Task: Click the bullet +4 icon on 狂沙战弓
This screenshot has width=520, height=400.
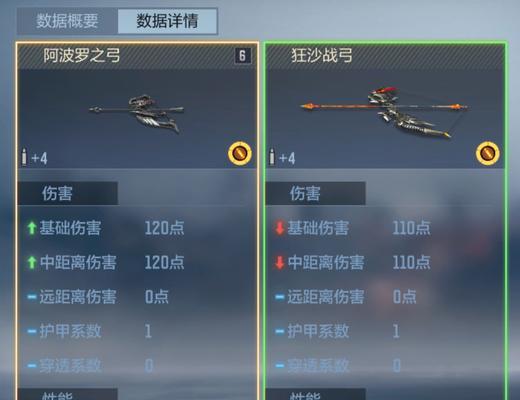Action: [x=282, y=157]
